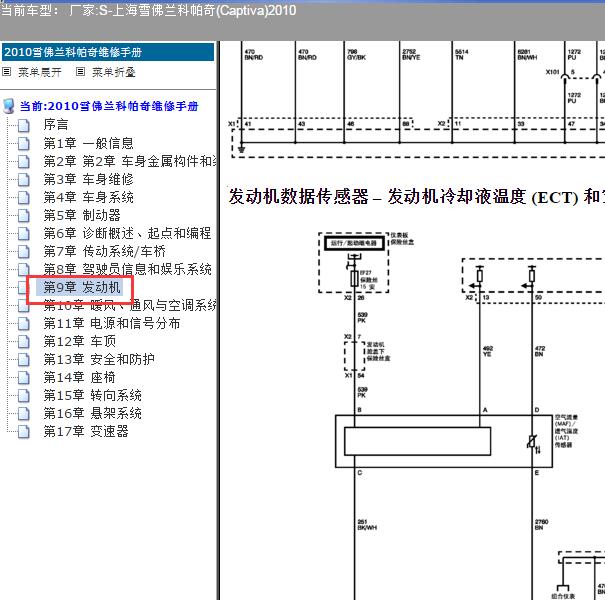Click the EF27 fuse symbol in the diagram
The height and width of the screenshot is (600, 605).
354,279
